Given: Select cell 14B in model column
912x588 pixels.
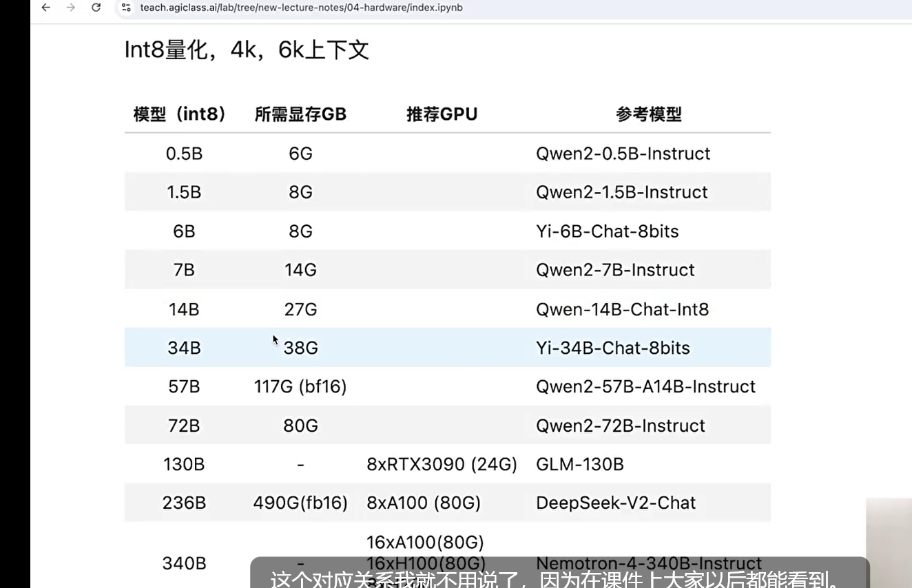Looking at the screenshot, I should [x=184, y=309].
